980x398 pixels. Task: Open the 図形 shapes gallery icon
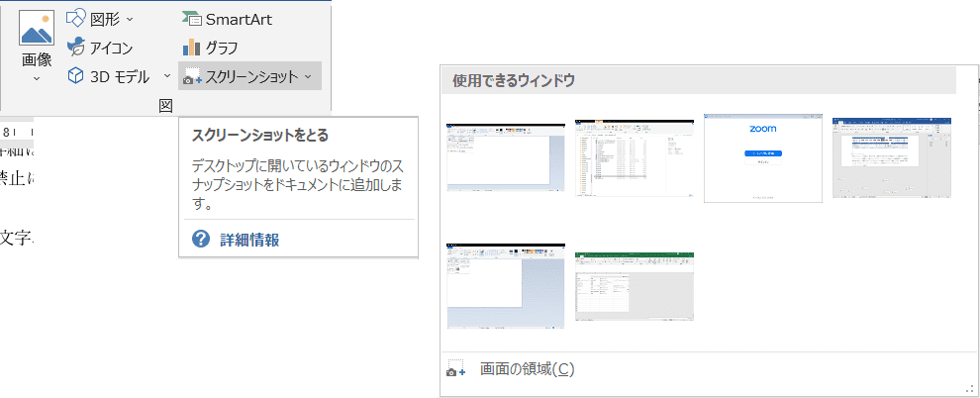point(76,18)
